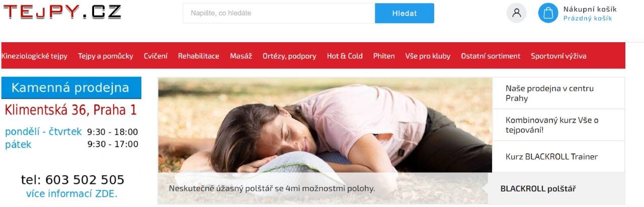Show slide 'Naše prodejna v centru Prahy'

pyautogui.click(x=558, y=93)
